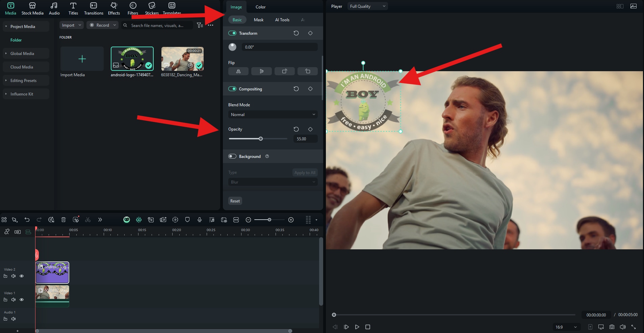Zoom in the timeline

(291, 220)
